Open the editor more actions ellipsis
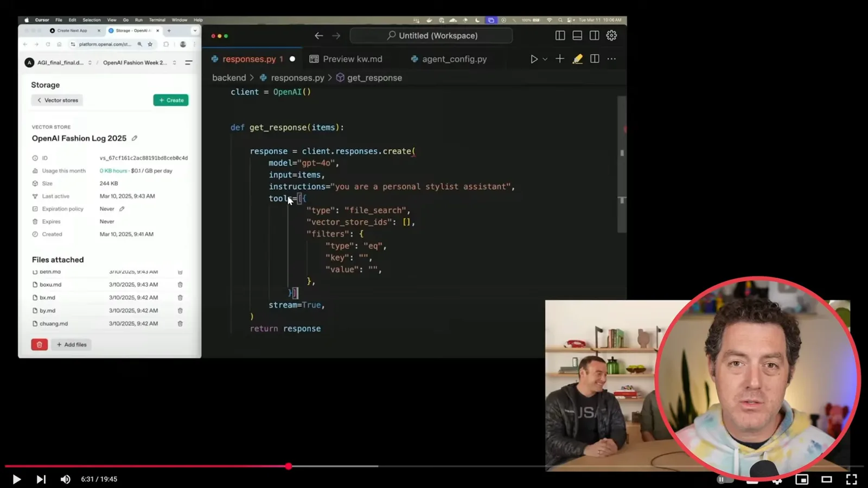The image size is (868, 488). [611, 59]
